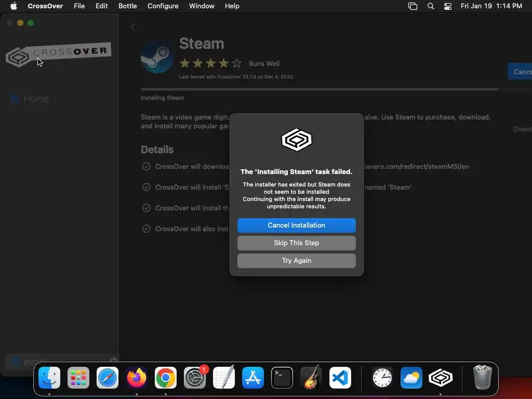Viewport: 532px width, 399px height.
Task: Click the 'Details' heading
Action: point(157,150)
